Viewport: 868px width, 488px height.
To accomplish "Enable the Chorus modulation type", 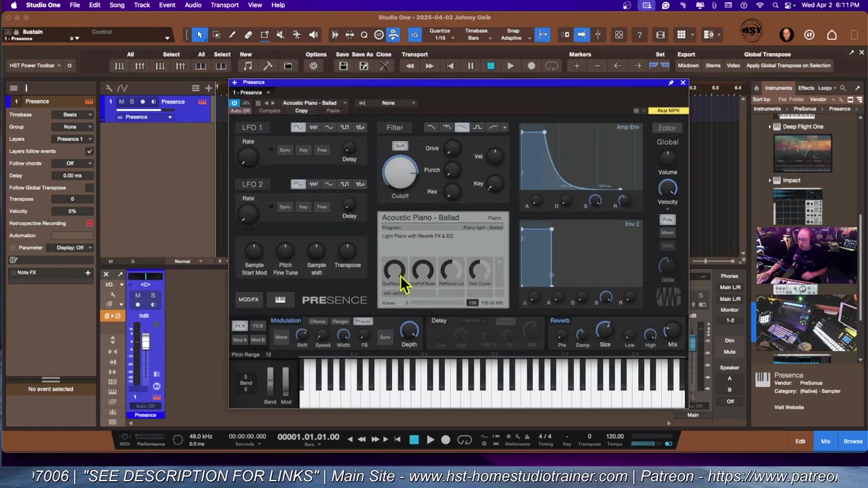I will (x=318, y=321).
